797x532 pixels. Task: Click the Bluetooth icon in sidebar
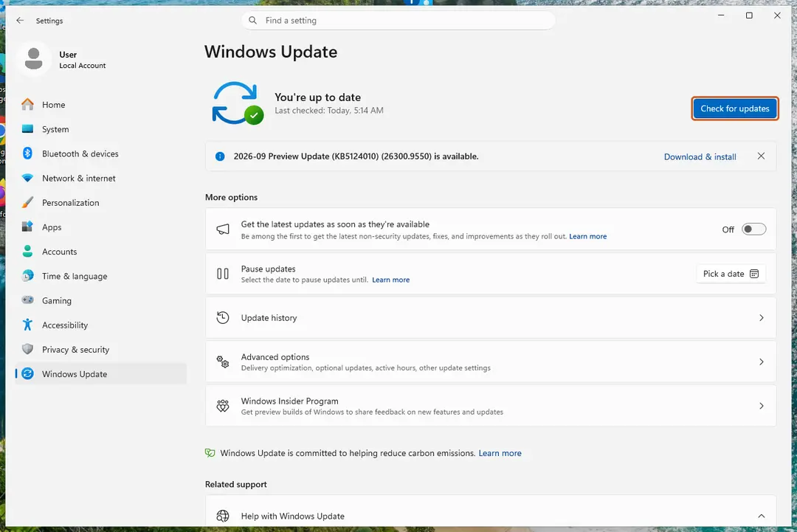[27, 153]
